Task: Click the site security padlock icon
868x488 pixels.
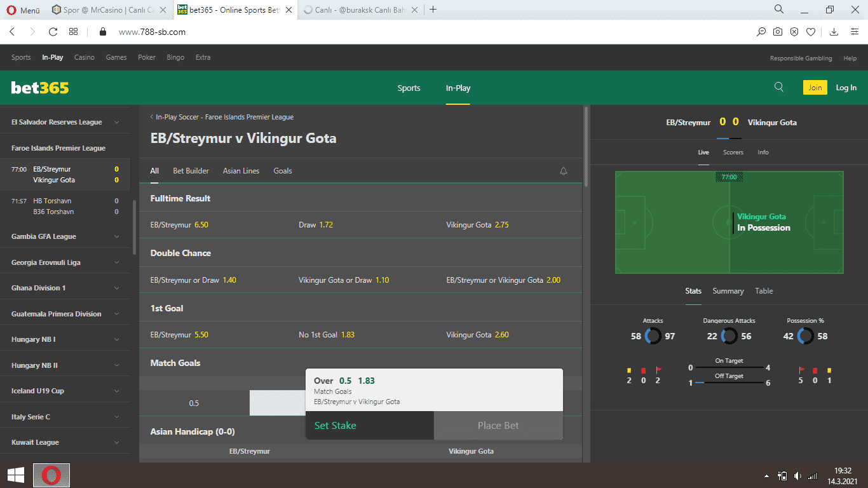Action: 102,32
